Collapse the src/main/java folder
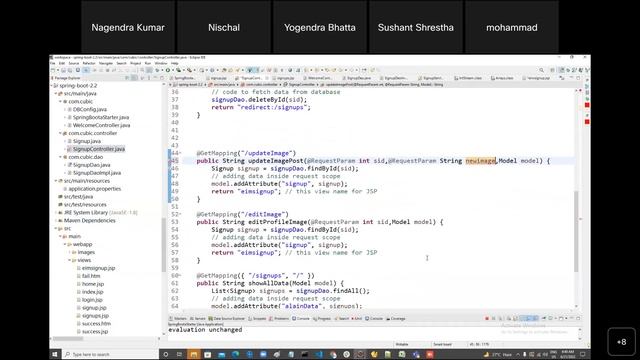 56,93
